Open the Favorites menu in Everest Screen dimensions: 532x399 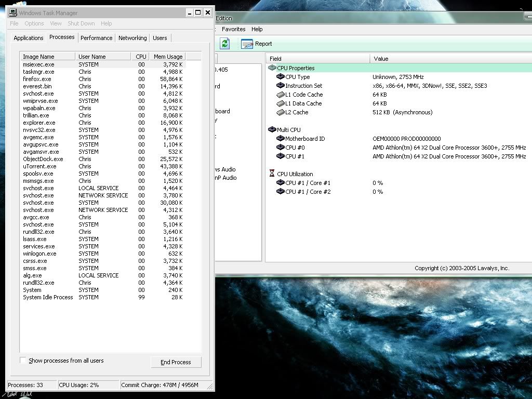pyautogui.click(x=233, y=29)
